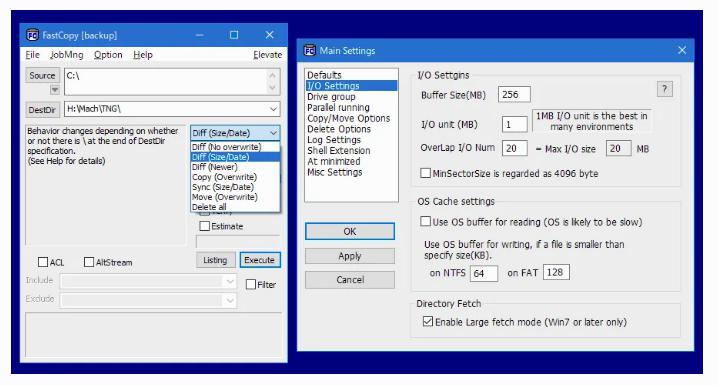This screenshot has width=718, height=385.
Task: Uncheck Enable Large fetch mode
Action: pyautogui.click(x=428, y=321)
